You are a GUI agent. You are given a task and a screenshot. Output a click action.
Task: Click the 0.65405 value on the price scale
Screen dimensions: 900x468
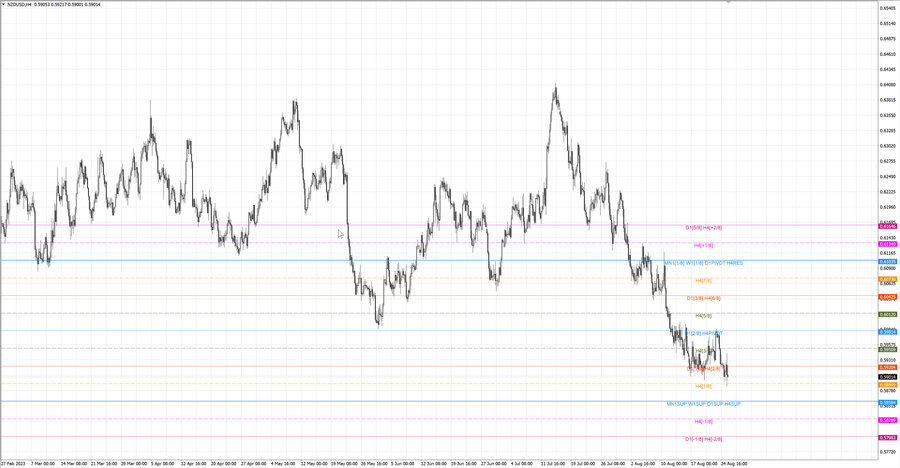pos(888,9)
